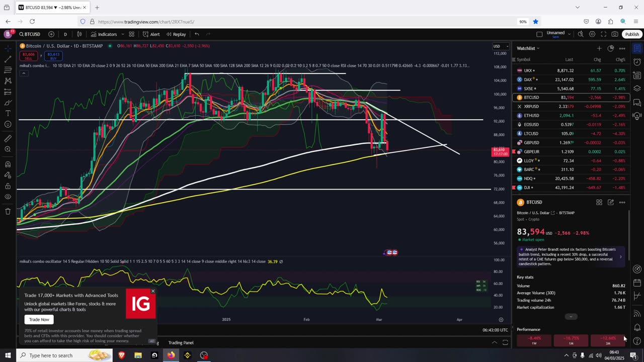Screen dimensions: 644x362
Task: Undo the last chart action
Action: 197,34
